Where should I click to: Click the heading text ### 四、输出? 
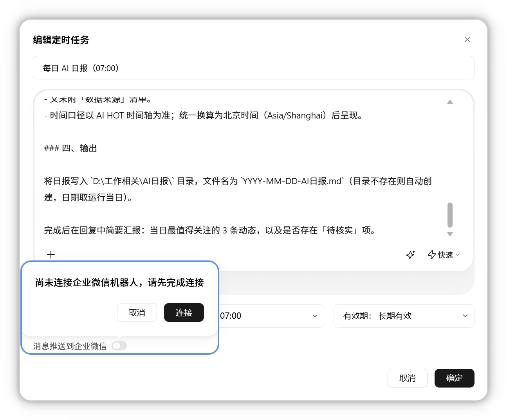pos(70,148)
